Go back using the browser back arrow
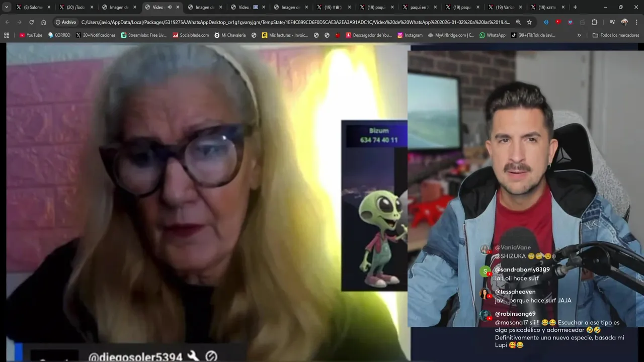This screenshot has width=644, height=362. 7,22
